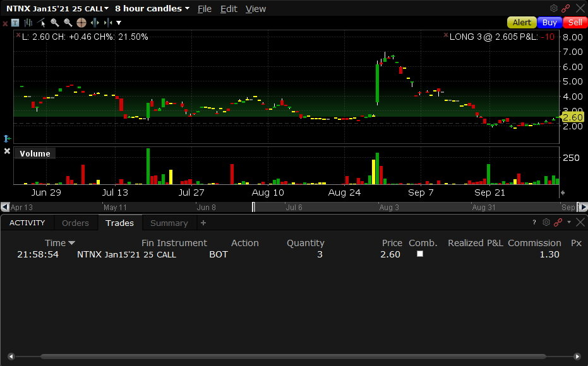This screenshot has width=588, height=366.
Task: Click the 1.30 commission value
Action: tap(549, 255)
